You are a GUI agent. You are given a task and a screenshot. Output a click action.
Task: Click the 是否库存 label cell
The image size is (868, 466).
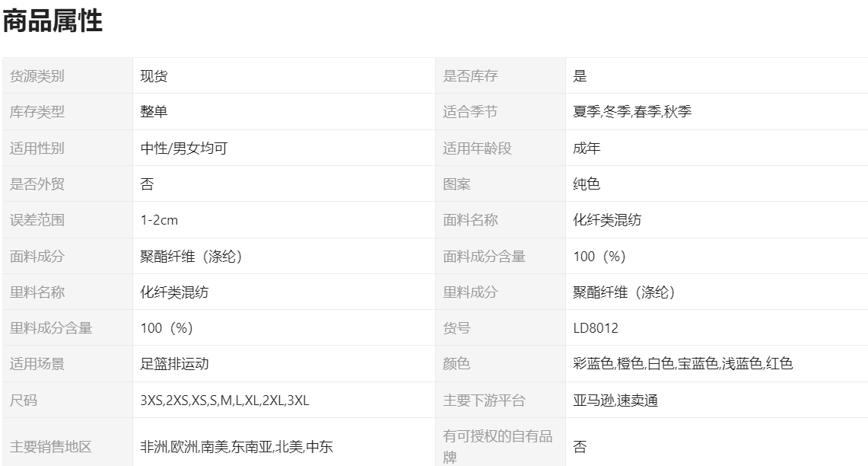pos(470,76)
